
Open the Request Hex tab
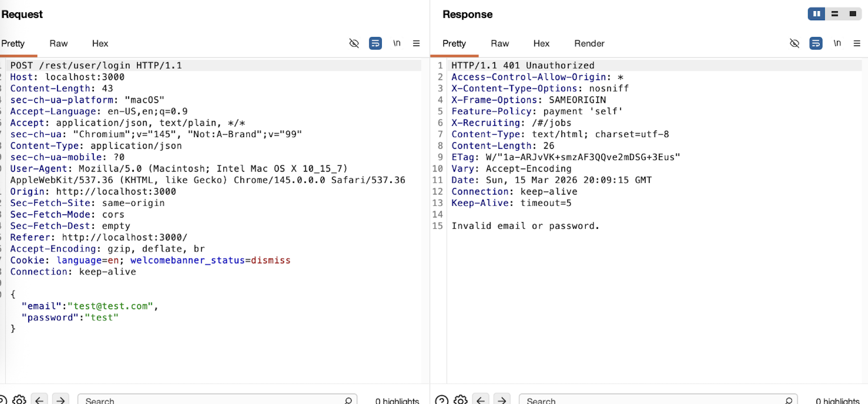click(100, 43)
